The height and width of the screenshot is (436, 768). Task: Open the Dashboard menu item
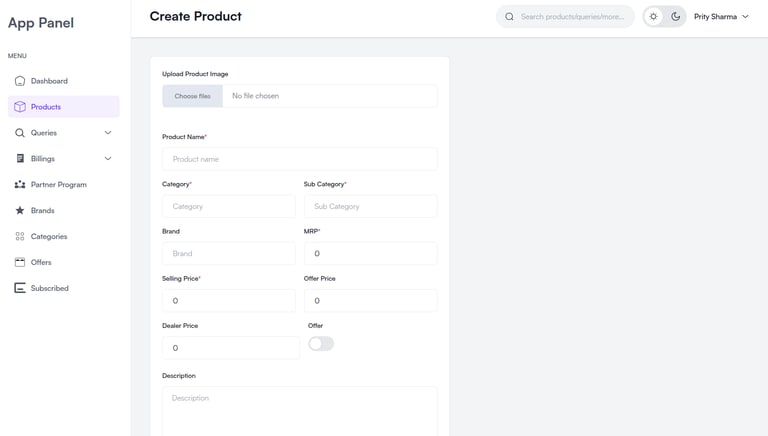pyautogui.click(x=49, y=81)
